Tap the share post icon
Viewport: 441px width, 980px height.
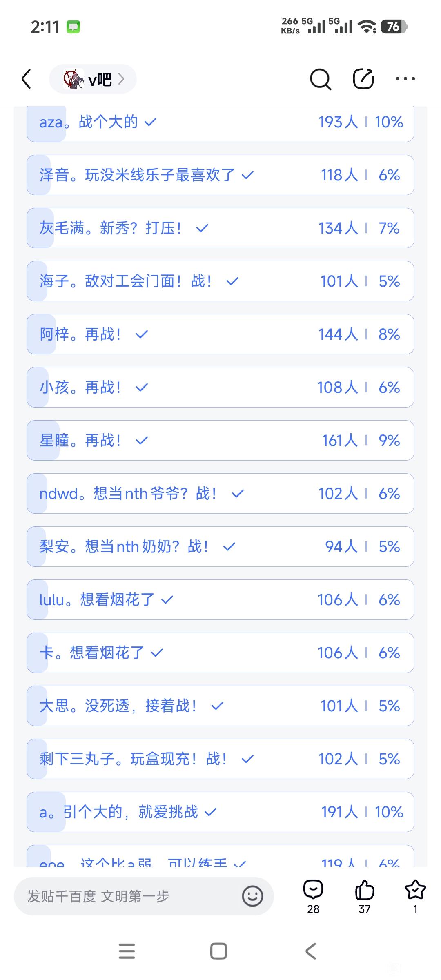(363, 79)
